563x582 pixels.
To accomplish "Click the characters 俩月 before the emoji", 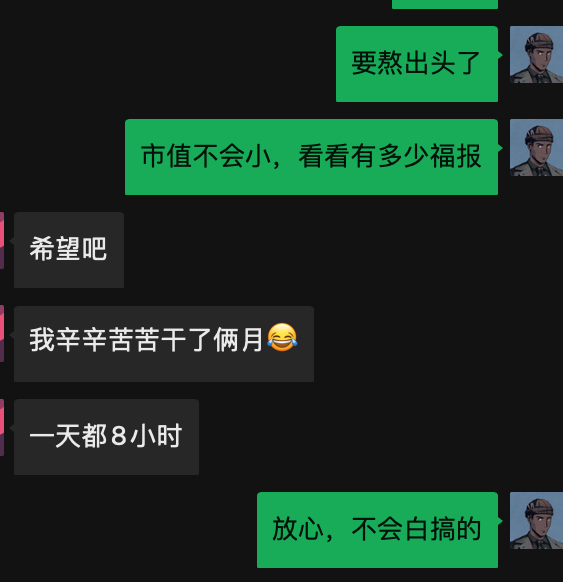I will click(x=238, y=339).
